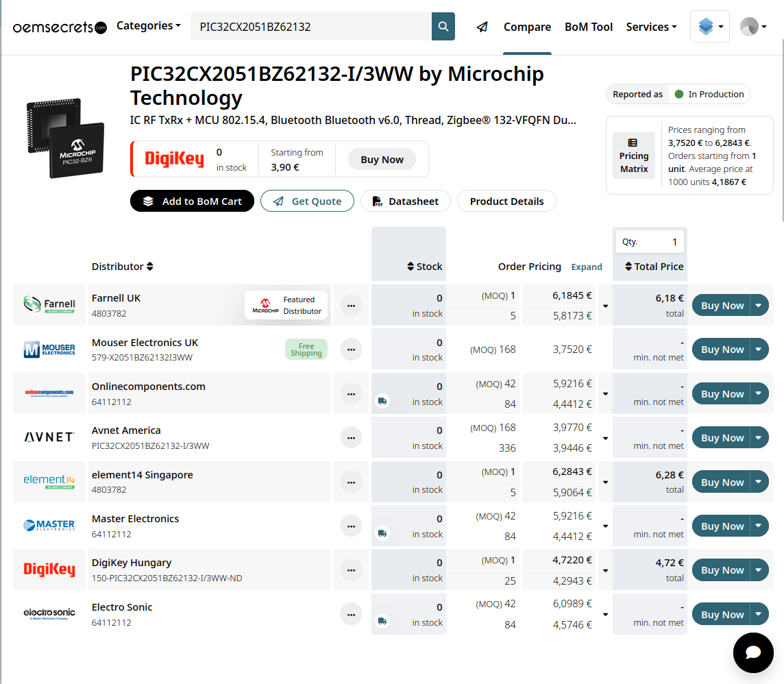Image resolution: width=784 pixels, height=684 pixels.
Task: Expand Onlinecomponents.com price breaks arrow
Action: [x=605, y=394]
